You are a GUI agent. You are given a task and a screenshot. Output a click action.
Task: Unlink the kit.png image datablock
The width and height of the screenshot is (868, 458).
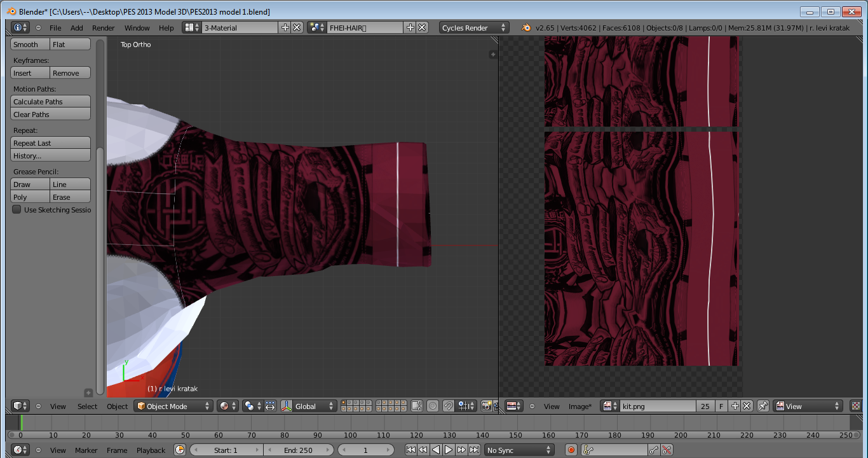[747, 406]
